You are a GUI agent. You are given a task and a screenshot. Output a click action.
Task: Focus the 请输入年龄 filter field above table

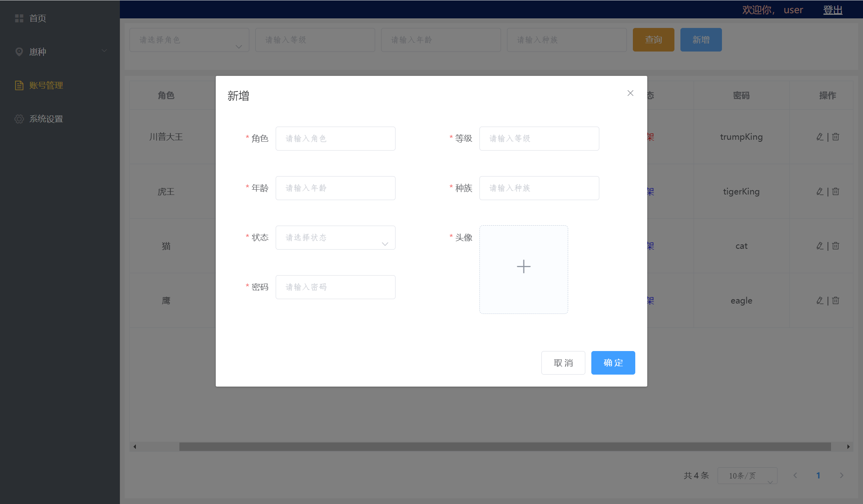pyautogui.click(x=441, y=40)
